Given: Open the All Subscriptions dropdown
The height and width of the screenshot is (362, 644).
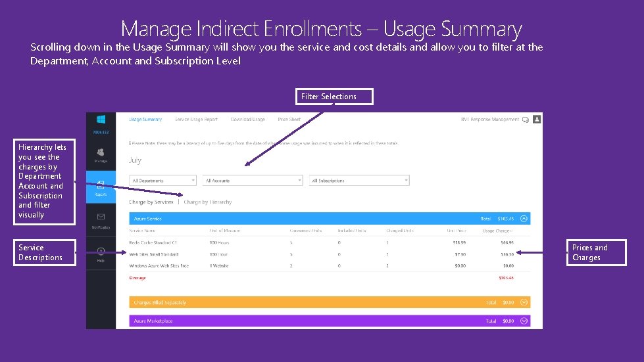Looking at the screenshot, I should tap(359, 181).
